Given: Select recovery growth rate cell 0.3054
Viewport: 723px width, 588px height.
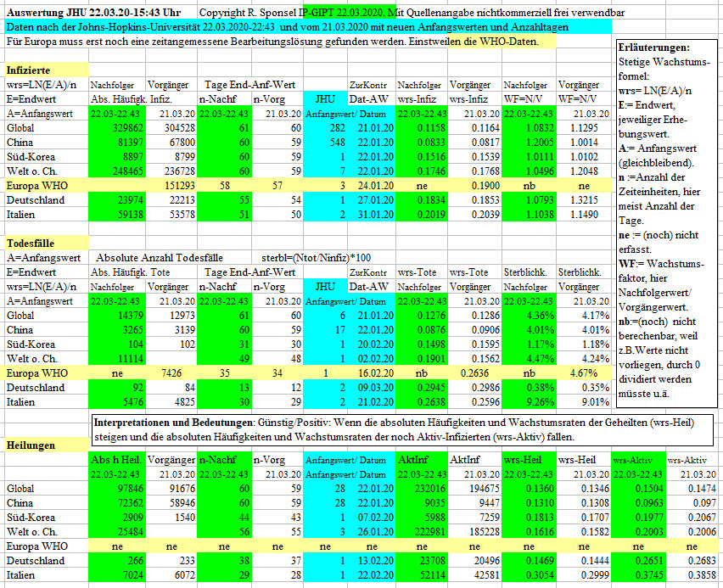Looking at the screenshot, I should coord(529,574).
